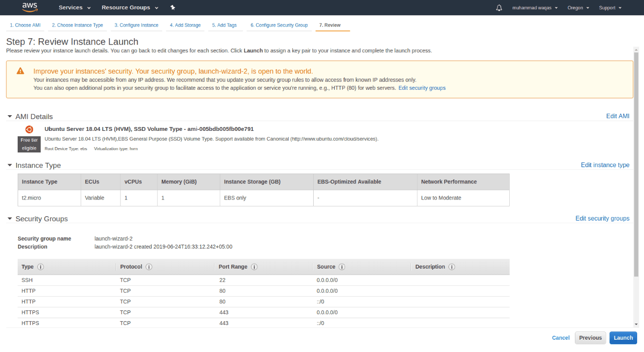
Task: Open Edit security groups from the warning banner
Action: [422, 88]
